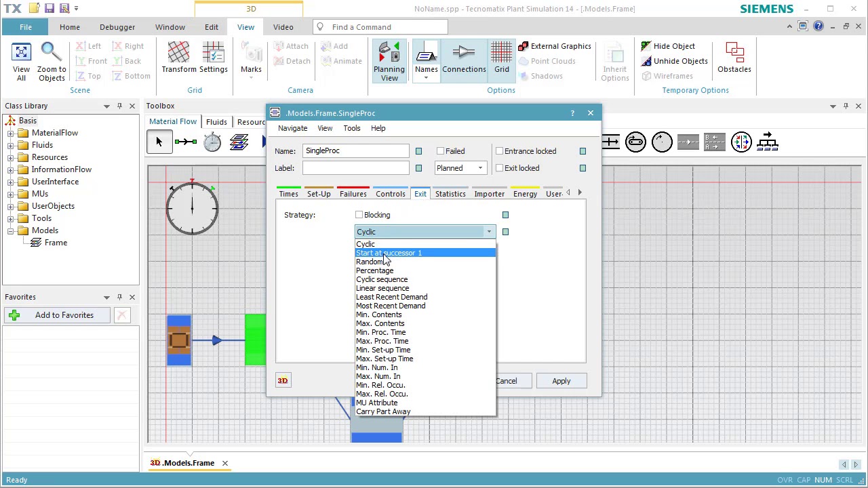
Task: Click green inheritance toggle beside Name field
Action: (x=418, y=151)
